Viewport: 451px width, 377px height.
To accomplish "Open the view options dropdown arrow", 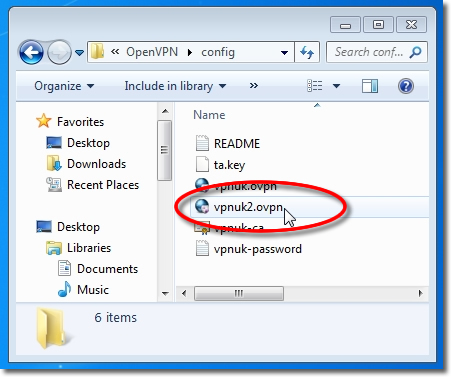I will coord(337,86).
